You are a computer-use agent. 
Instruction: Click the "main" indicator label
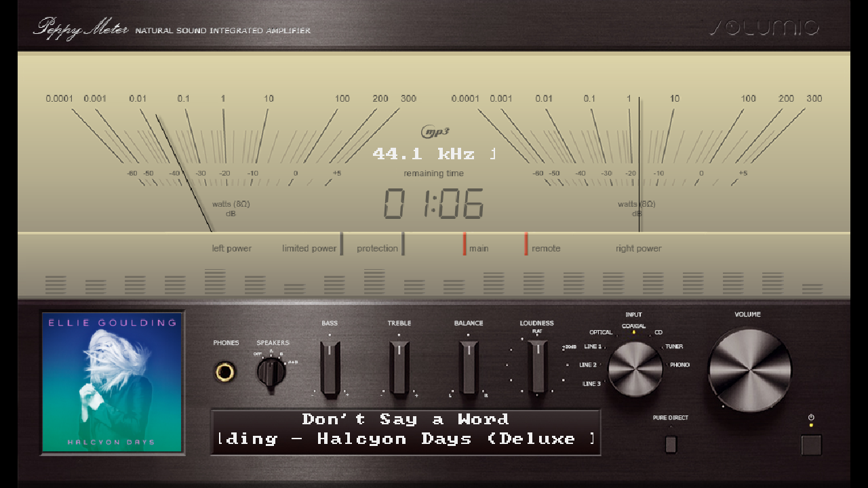tap(479, 249)
